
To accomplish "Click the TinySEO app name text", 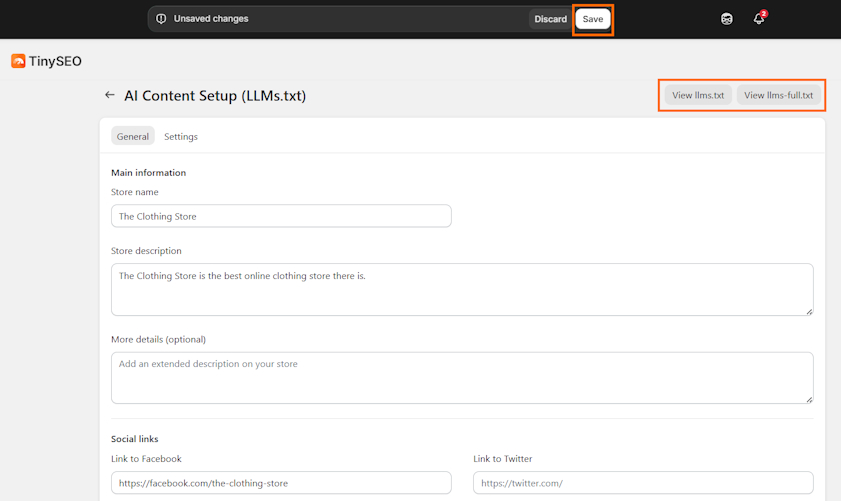I will click(55, 61).
